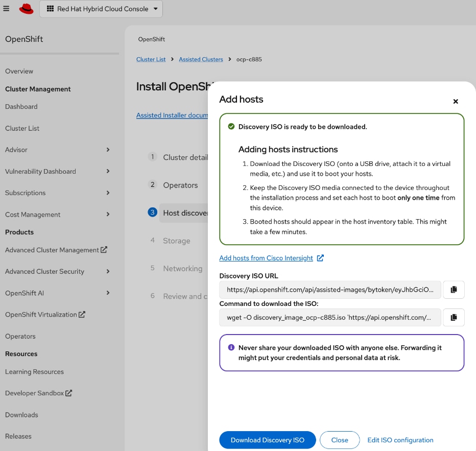Open the Red Hat Hybrid Cloud Console dropdown

pyautogui.click(x=101, y=9)
